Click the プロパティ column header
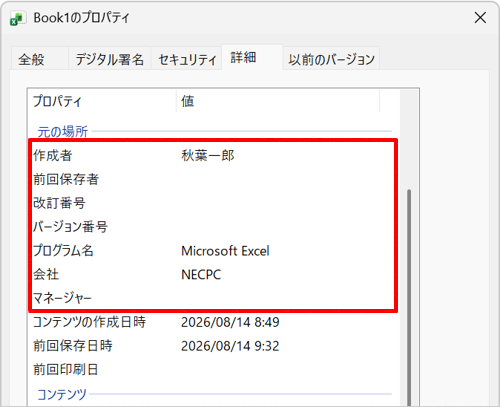 [102, 101]
